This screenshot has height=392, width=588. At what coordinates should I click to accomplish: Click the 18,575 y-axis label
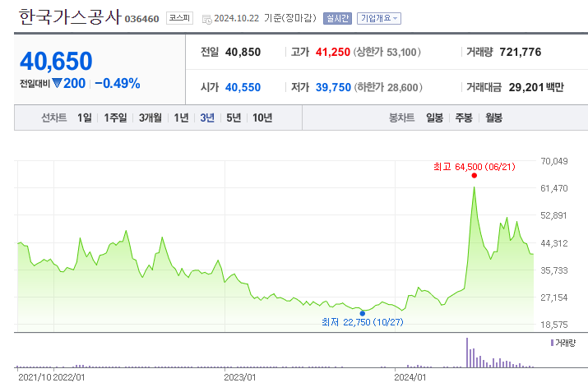[554, 325]
